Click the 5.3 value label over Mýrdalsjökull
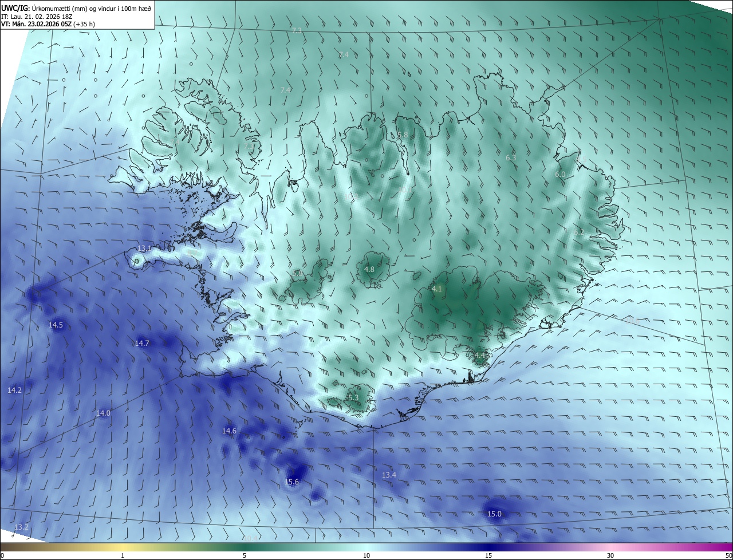Screen dimensions: 733x560 pos(353,397)
